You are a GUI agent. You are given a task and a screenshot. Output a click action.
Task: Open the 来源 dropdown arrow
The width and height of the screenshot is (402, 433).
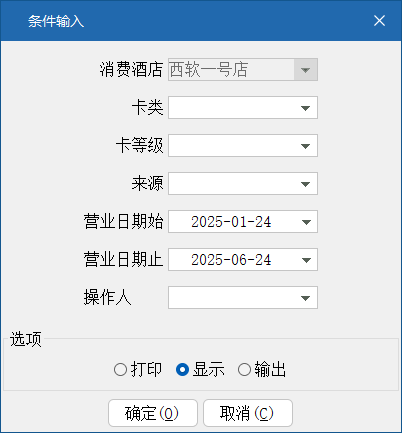pyautogui.click(x=305, y=184)
